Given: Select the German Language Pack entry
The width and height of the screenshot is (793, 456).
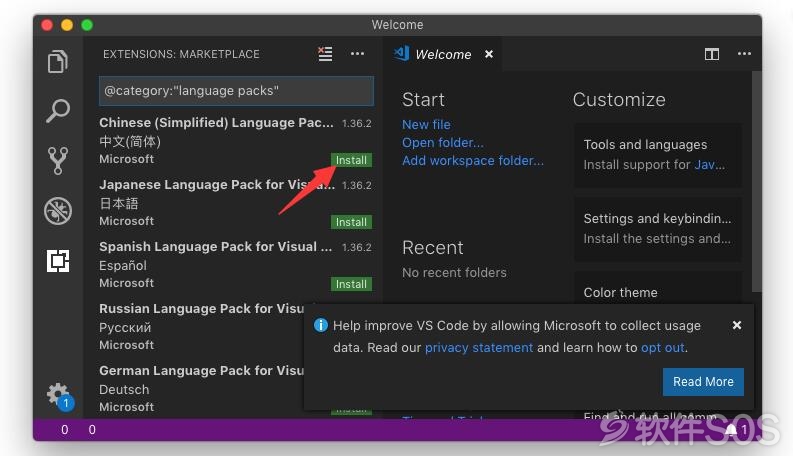Looking at the screenshot, I should [201, 389].
